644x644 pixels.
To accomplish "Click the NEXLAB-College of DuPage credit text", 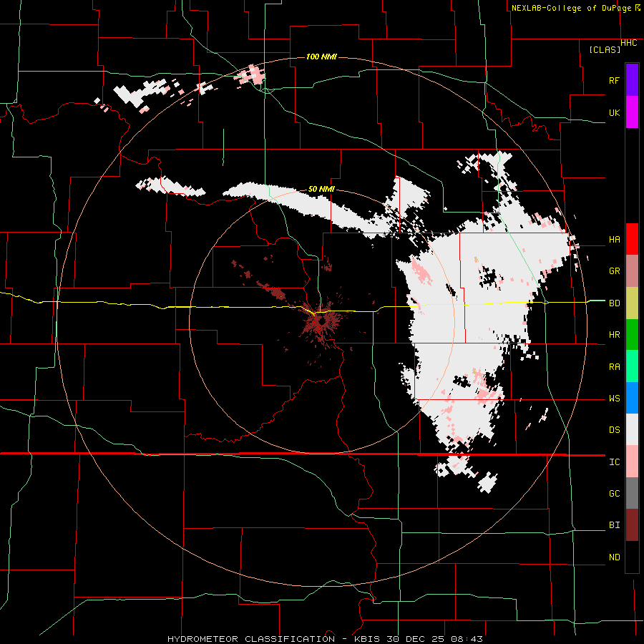I will pyautogui.click(x=571, y=8).
